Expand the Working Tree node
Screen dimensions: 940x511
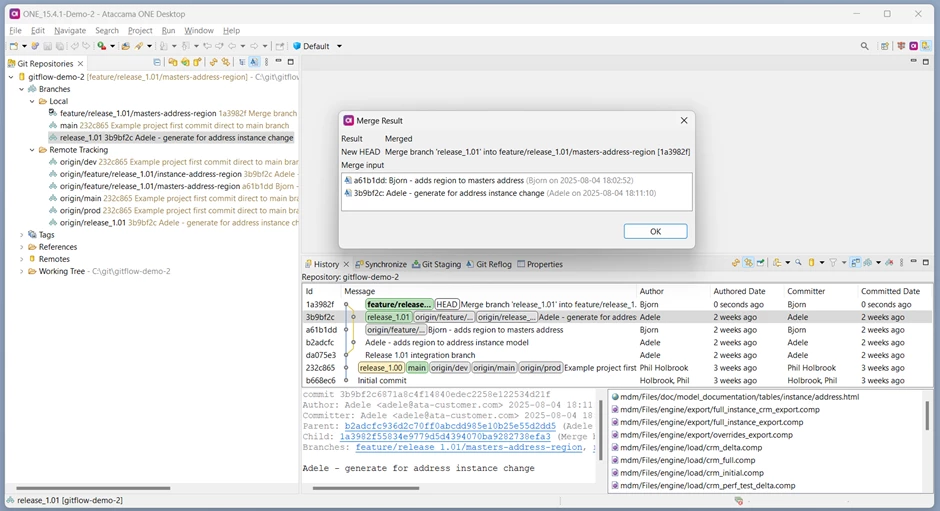[22, 271]
